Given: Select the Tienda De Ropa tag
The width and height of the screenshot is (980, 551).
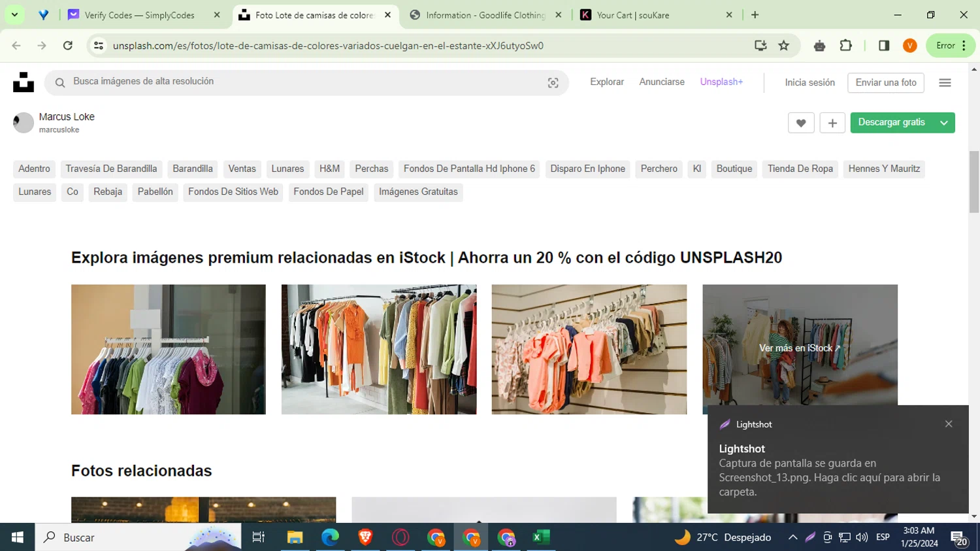Looking at the screenshot, I should coord(800,169).
